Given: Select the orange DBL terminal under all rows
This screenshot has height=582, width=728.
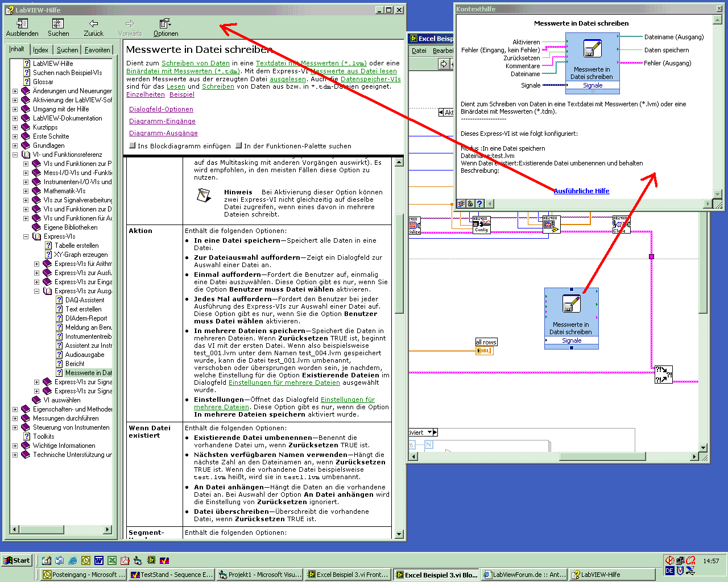Looking at the screenshot, I should coord(484,351).
